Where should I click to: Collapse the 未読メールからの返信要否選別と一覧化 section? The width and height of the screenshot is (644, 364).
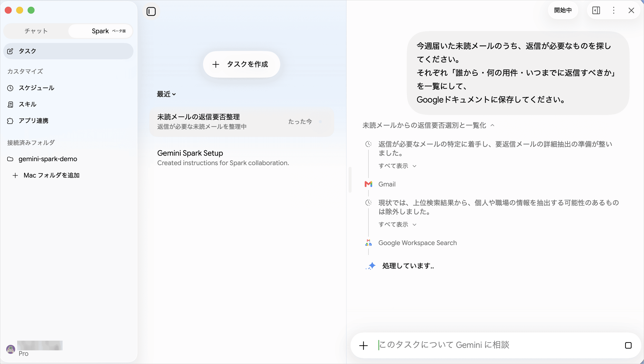pyautogui.click(x=428, y=125)
